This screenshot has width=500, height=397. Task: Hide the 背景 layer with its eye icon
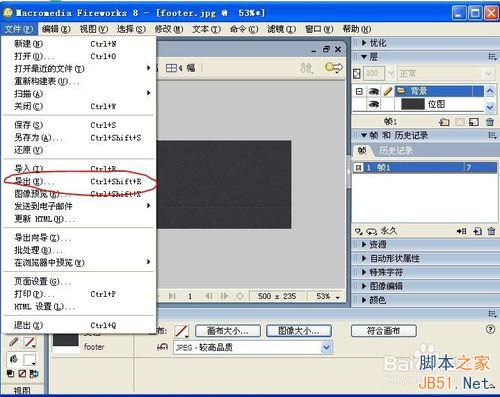coord(374,91)
